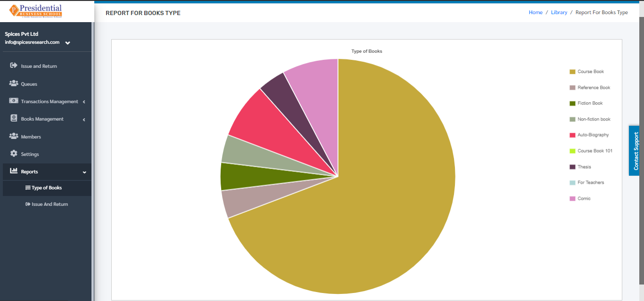The height and width of the screenshot is (301, 644).
Task: Go to Home breadcrumb link
Action: (x=536, y=12)
